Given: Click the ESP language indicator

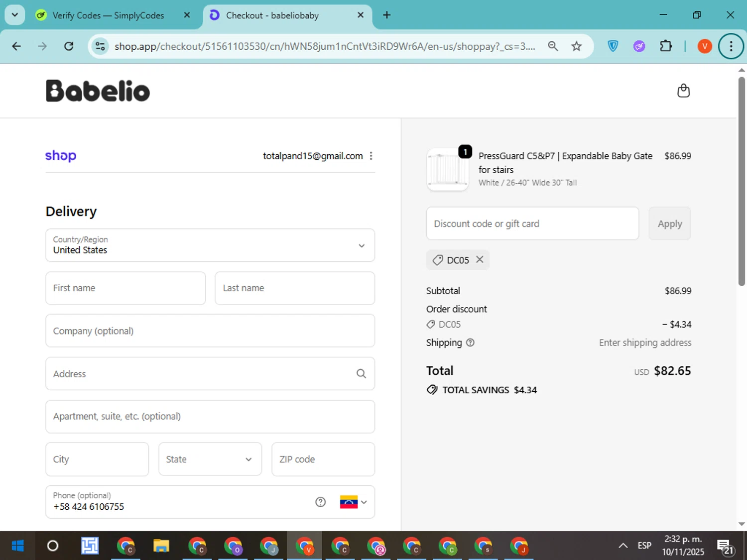Looking at the screenshot, I should point(644,546).
